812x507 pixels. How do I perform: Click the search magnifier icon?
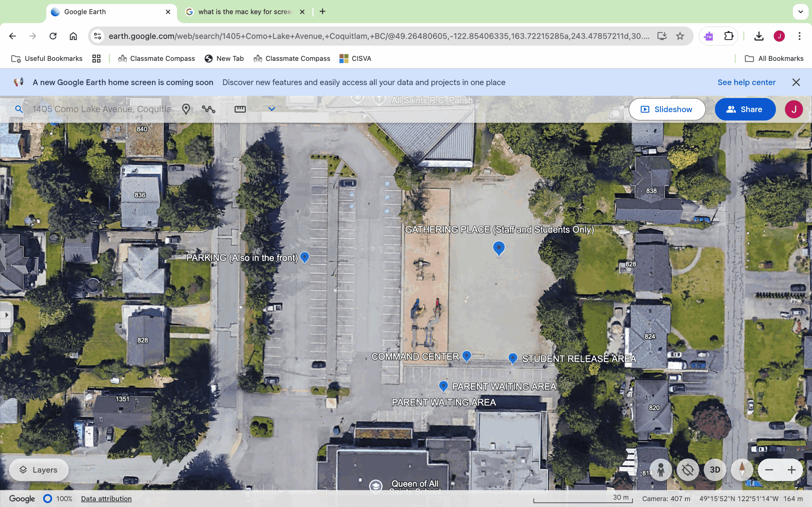(x=19, y=109)
